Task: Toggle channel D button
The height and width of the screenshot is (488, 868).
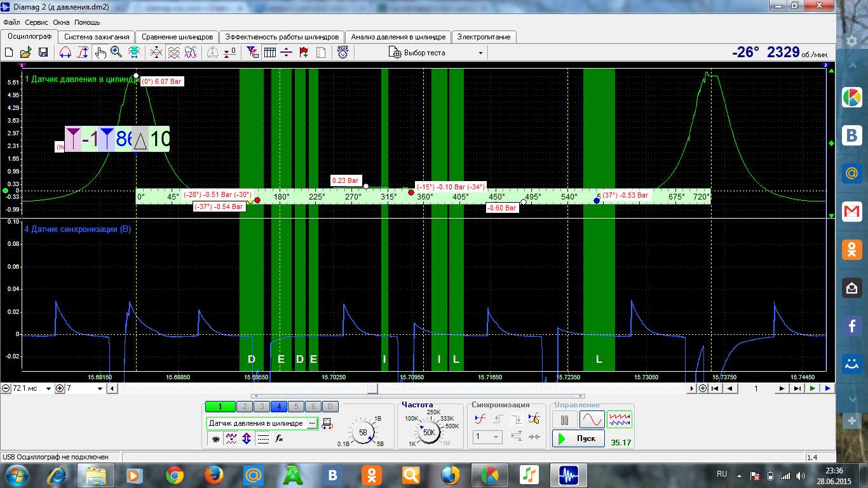Action: point(330,407)
